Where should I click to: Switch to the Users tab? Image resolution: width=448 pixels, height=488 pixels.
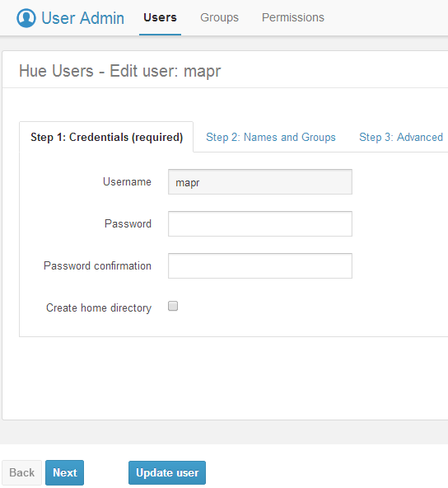coord(160,17)
